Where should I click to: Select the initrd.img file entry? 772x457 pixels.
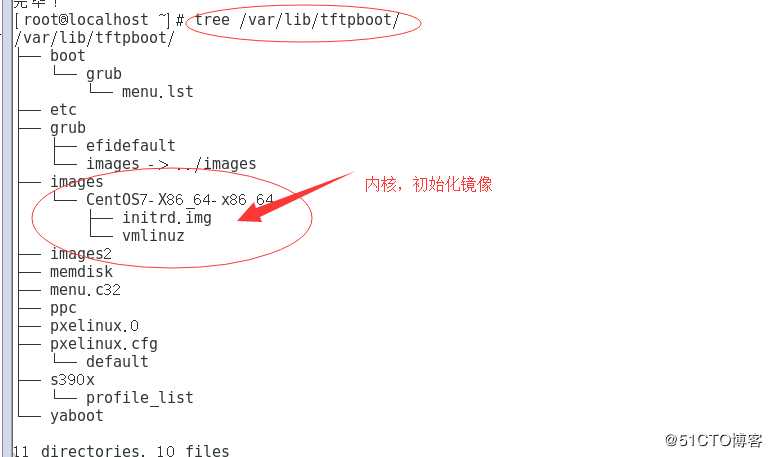167,218
